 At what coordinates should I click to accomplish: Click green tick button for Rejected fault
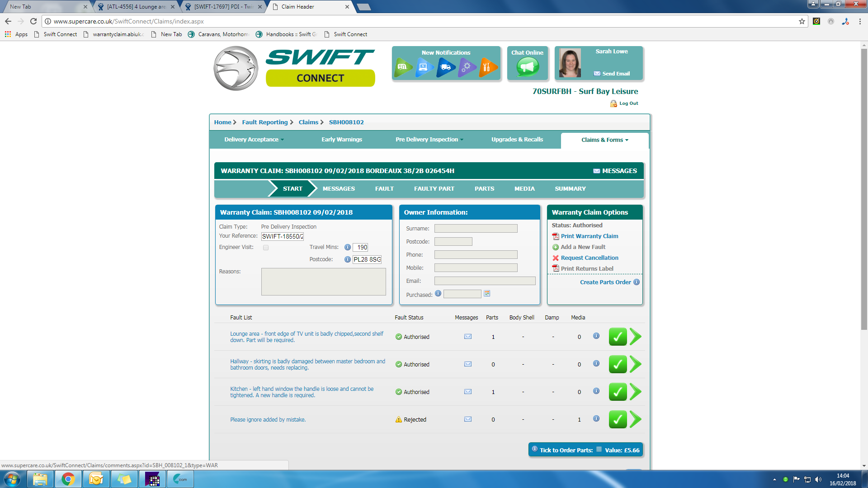coord(618,419)
